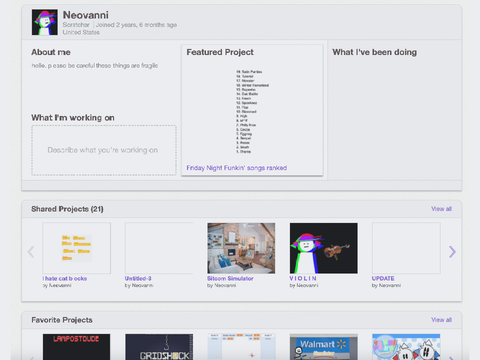Open the LAMPOSTDUDE favorite project thumbnail
The width and height of the screenshot is (480, 360).
point(76,347)
